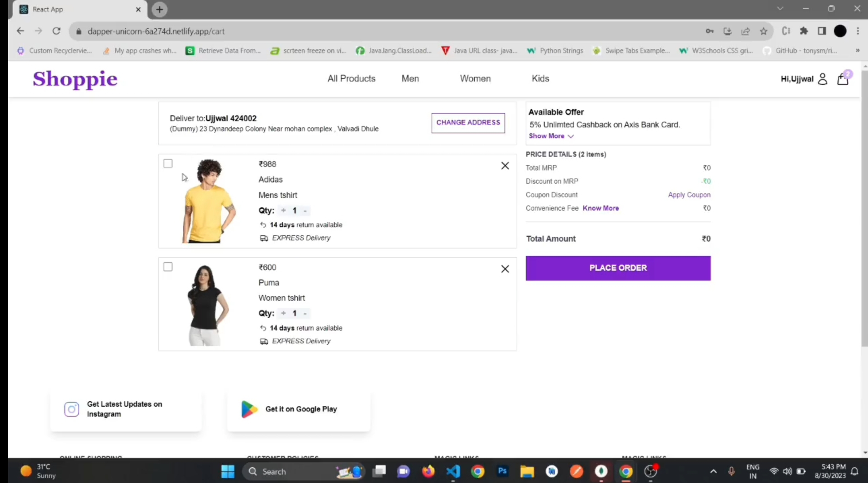Open Get it on Google Play card
The height and width of the screenshot is (483, 868).
click(299, 409)
